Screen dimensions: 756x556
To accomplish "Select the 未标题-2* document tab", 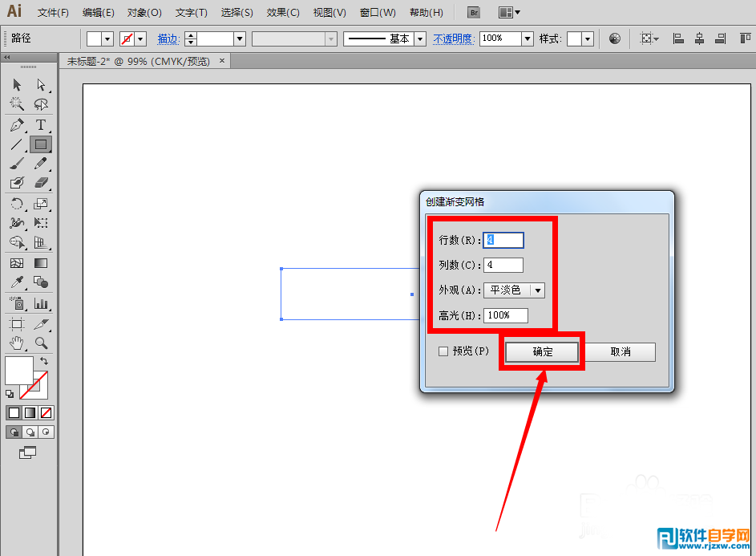I will [144, 61].
